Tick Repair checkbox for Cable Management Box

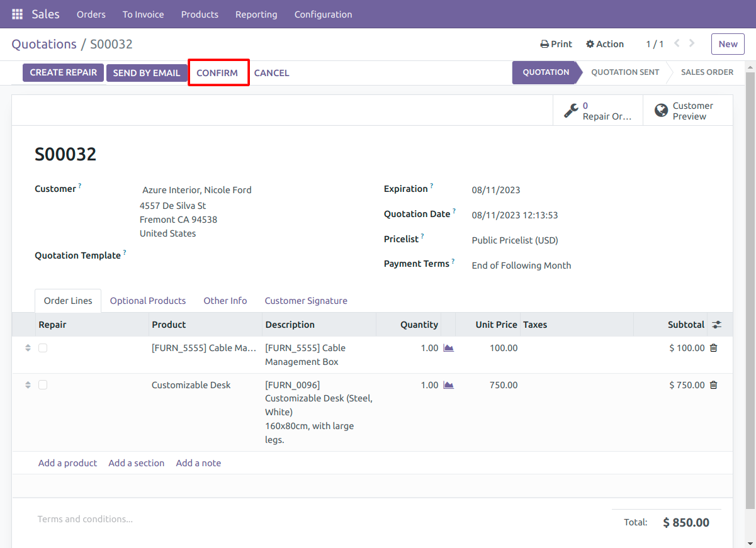(x=43, y=348)
